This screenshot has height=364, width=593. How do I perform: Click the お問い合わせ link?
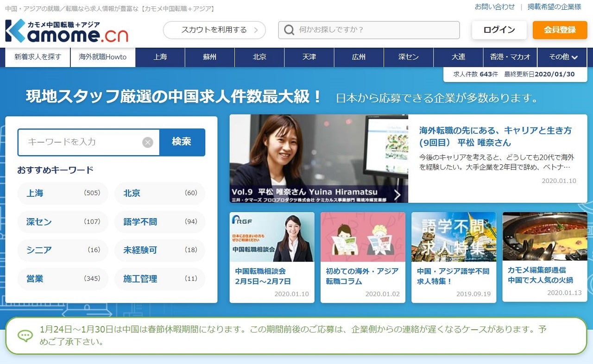tap(494, 6)
